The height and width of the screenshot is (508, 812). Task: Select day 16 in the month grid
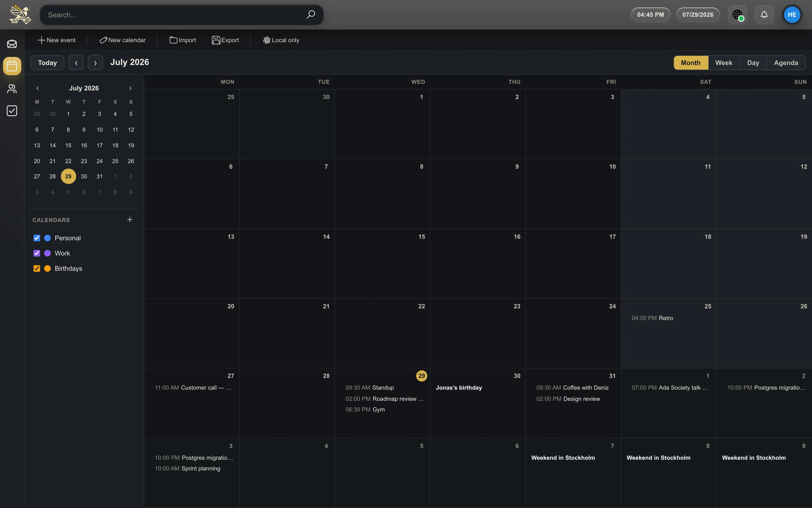pyautogui.click(x=517, y=237)
